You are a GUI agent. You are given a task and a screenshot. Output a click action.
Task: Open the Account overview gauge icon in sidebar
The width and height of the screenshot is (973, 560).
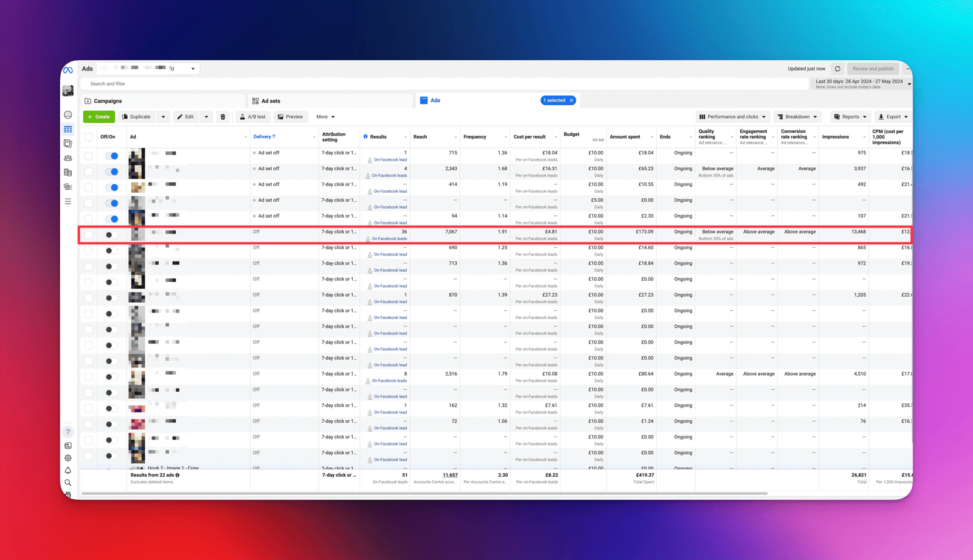[68, 115]
